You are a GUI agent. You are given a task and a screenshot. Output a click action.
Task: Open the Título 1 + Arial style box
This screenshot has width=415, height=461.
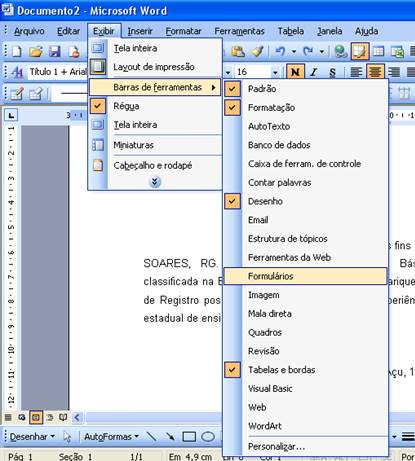tap(57, 72)
